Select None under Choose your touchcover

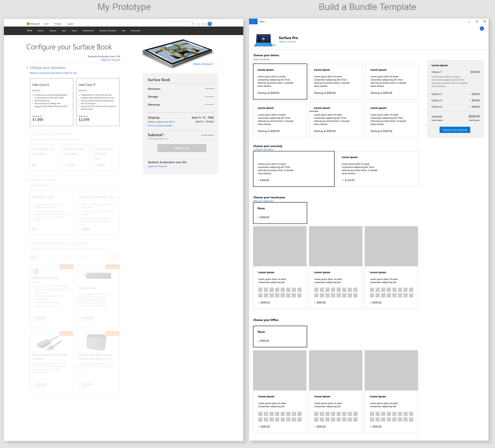point(280,213)
